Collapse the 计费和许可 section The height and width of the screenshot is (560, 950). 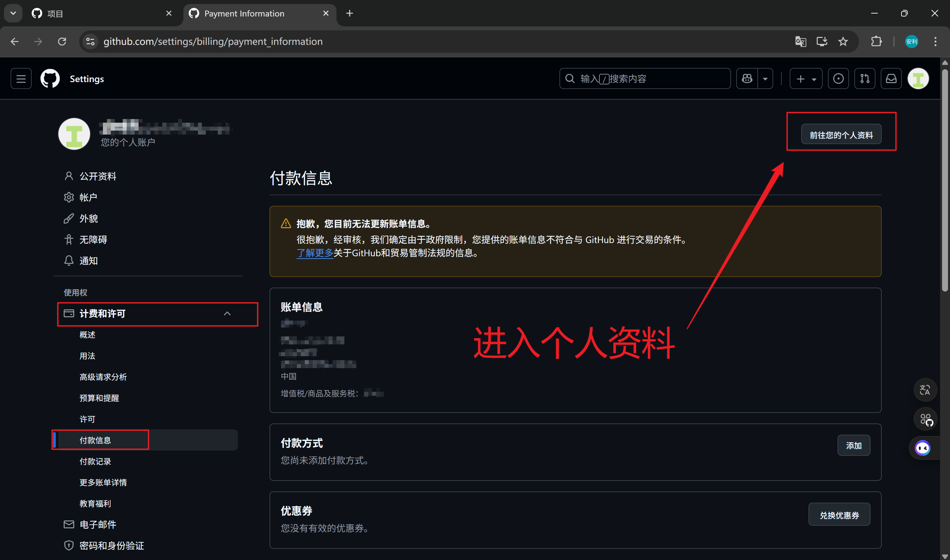pos(227,314)
